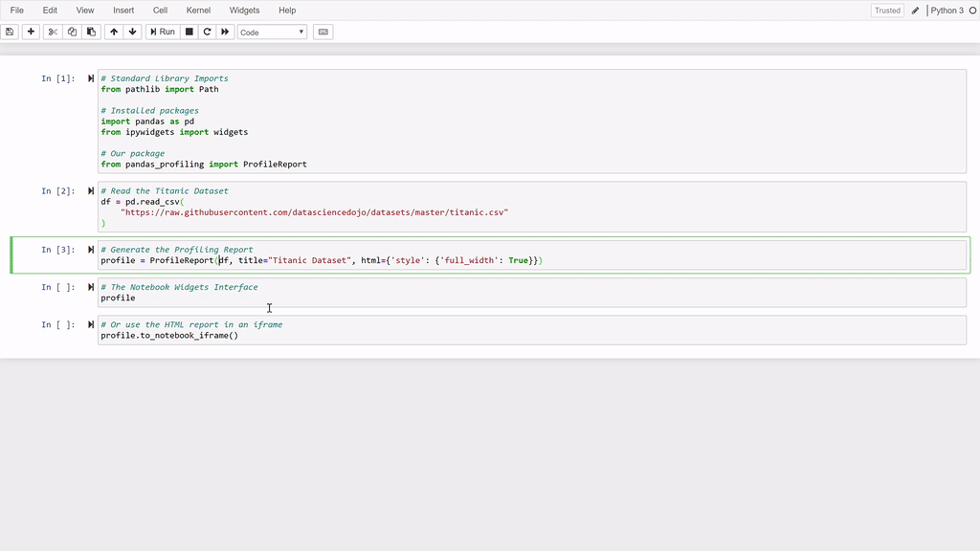Move selected cell up with the up arrow
The width and height of the screenshot is (980, 551).
coord(112,32)
